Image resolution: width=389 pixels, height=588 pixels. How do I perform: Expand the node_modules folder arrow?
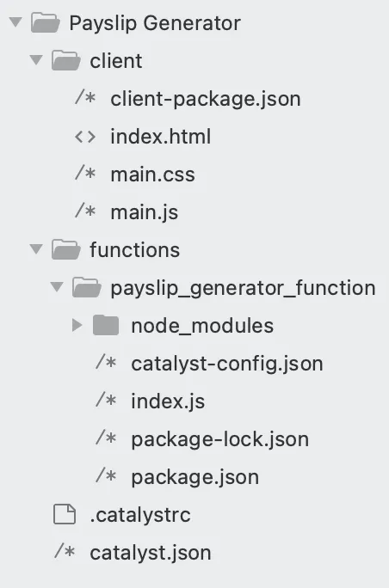(x=77, y=325)
